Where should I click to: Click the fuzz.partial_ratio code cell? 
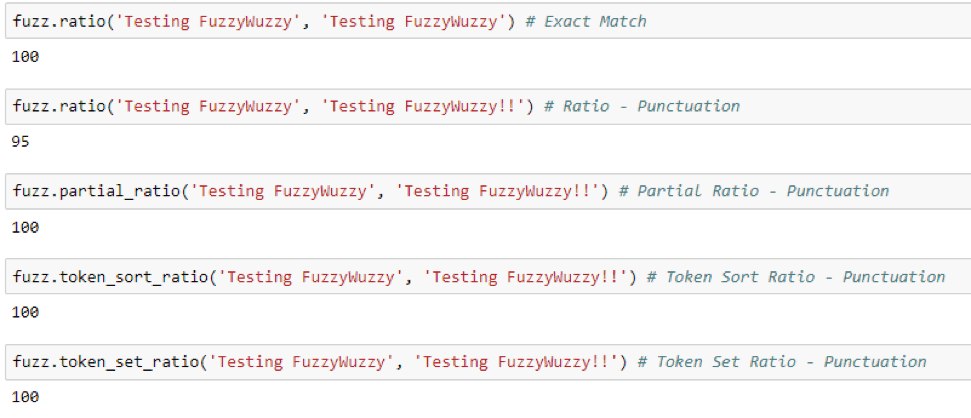point(488,191)
